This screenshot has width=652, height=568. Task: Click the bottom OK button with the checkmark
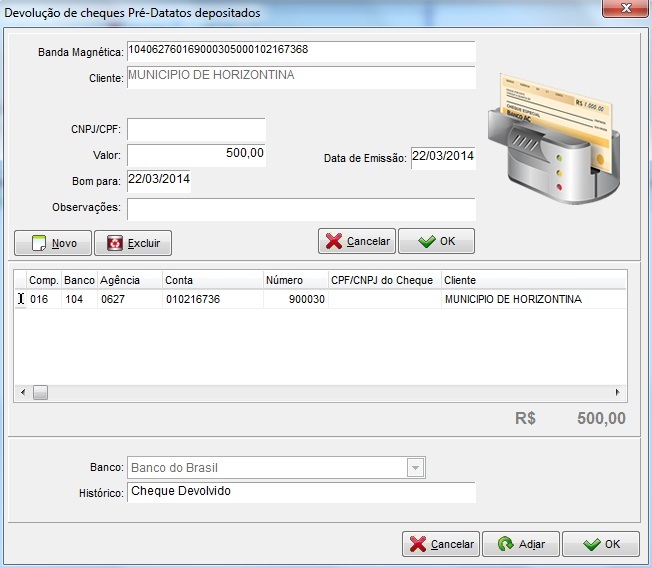[x=600, y=544]
